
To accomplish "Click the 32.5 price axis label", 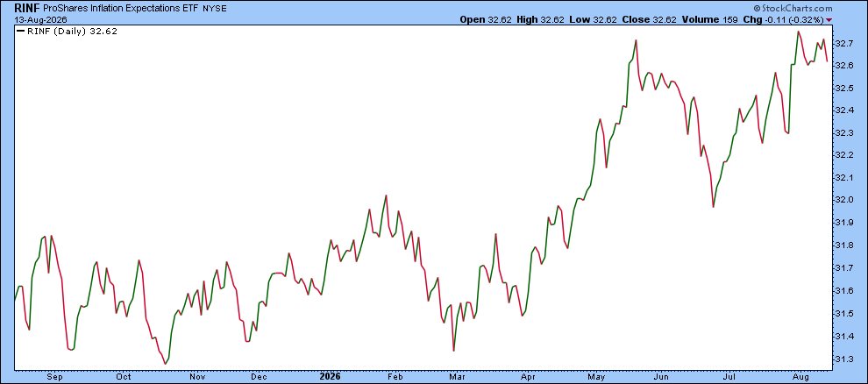I will (844, 88).
